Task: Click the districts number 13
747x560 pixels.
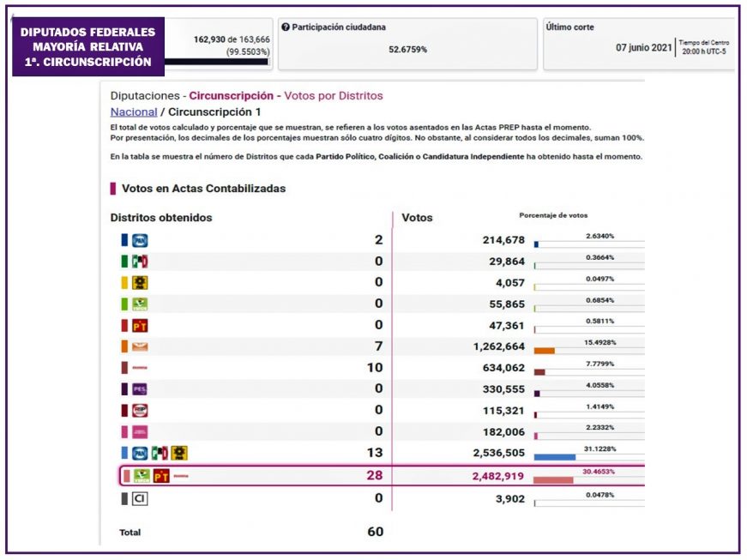Action: tap(375, 453)
